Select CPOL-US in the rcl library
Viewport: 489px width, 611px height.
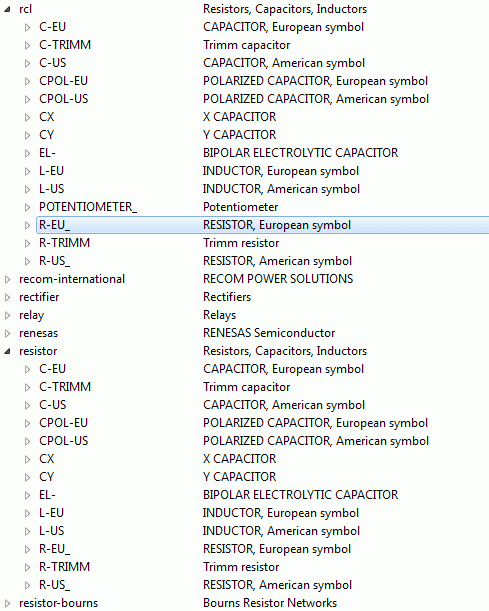tap(64, 99)
